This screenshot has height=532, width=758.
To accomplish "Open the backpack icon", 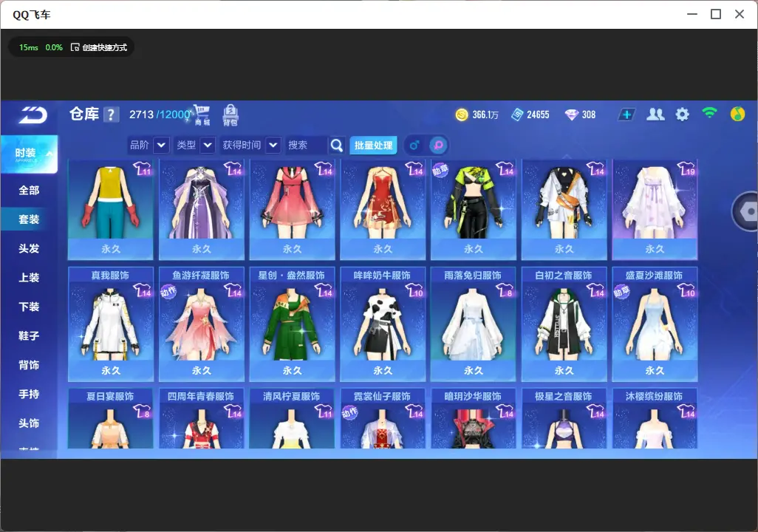I will point(231,115).
